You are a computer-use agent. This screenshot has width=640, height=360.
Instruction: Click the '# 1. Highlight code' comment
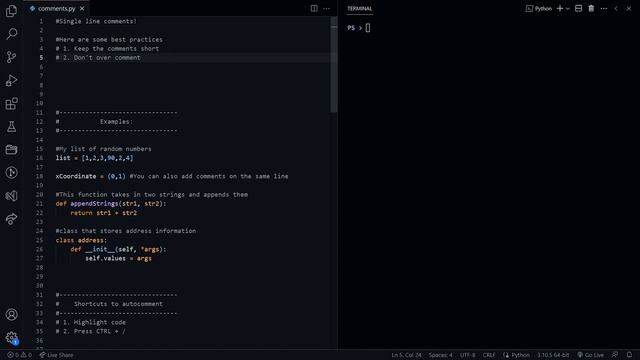(91, 322)
